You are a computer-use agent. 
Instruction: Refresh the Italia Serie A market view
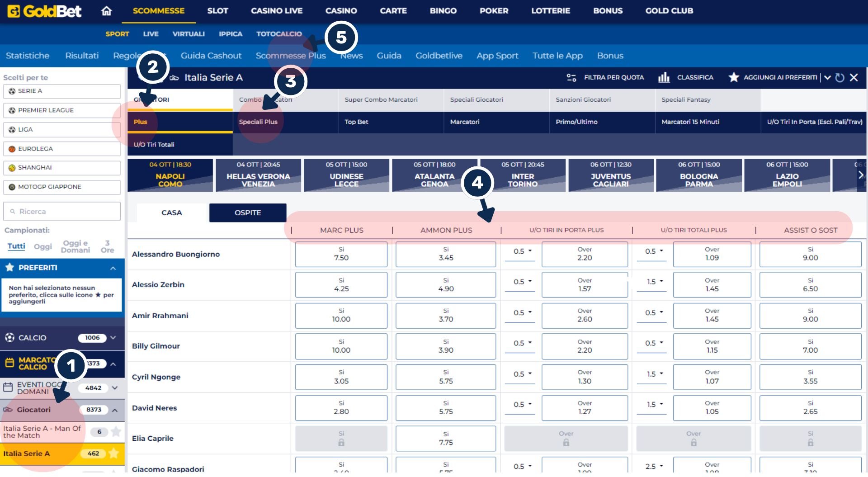tap(840, 77)
